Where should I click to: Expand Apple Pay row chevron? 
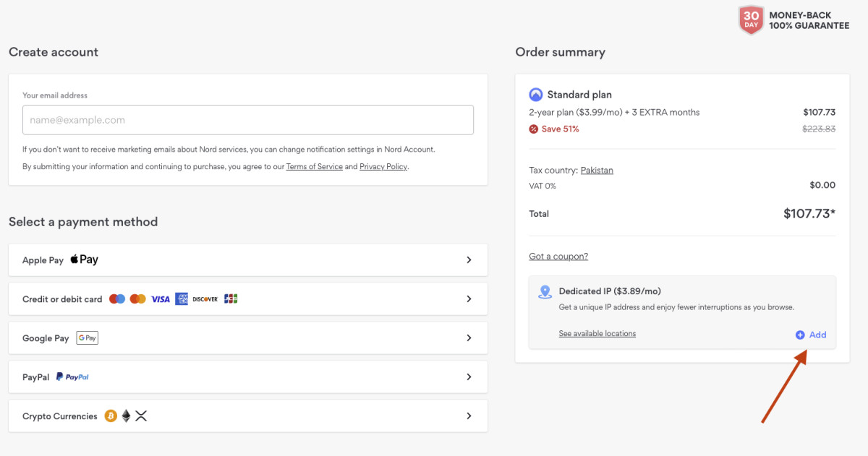point(469,259)
